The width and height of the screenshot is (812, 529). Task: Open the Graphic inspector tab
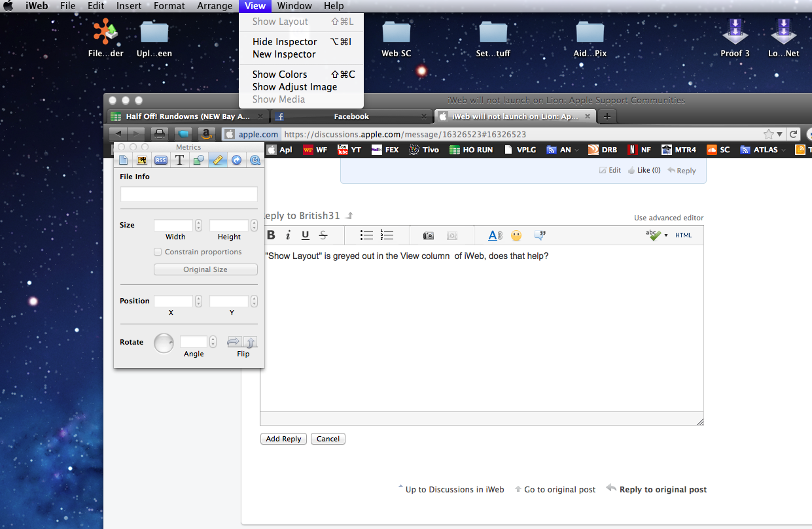(198, 160)
